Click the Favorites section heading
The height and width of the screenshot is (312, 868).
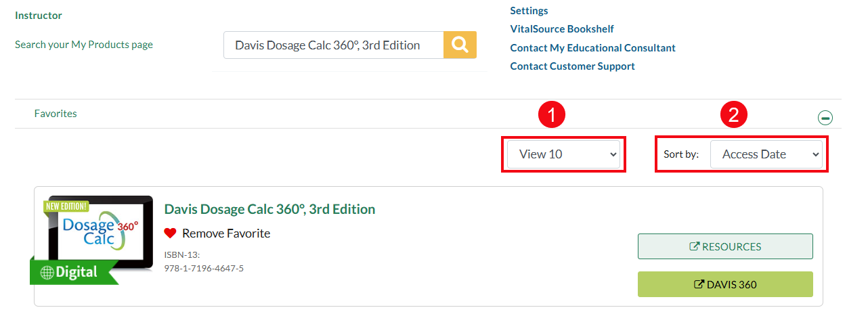(x=56, y=114)
